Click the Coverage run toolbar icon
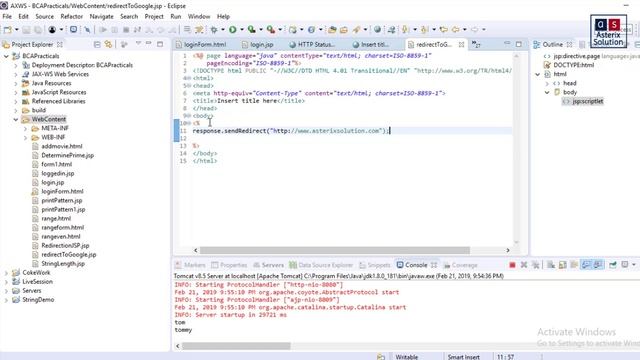 click(x=252, y=29)
